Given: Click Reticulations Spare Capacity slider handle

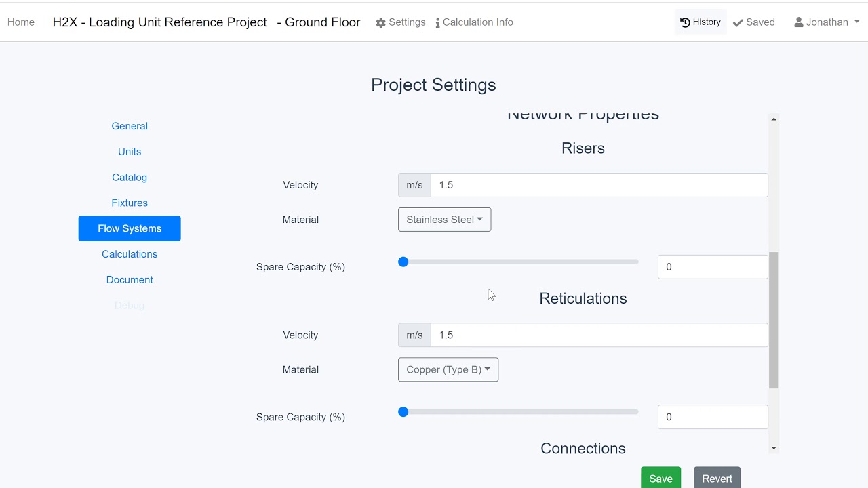Looking at the screenshot, I should coord(403,412).
